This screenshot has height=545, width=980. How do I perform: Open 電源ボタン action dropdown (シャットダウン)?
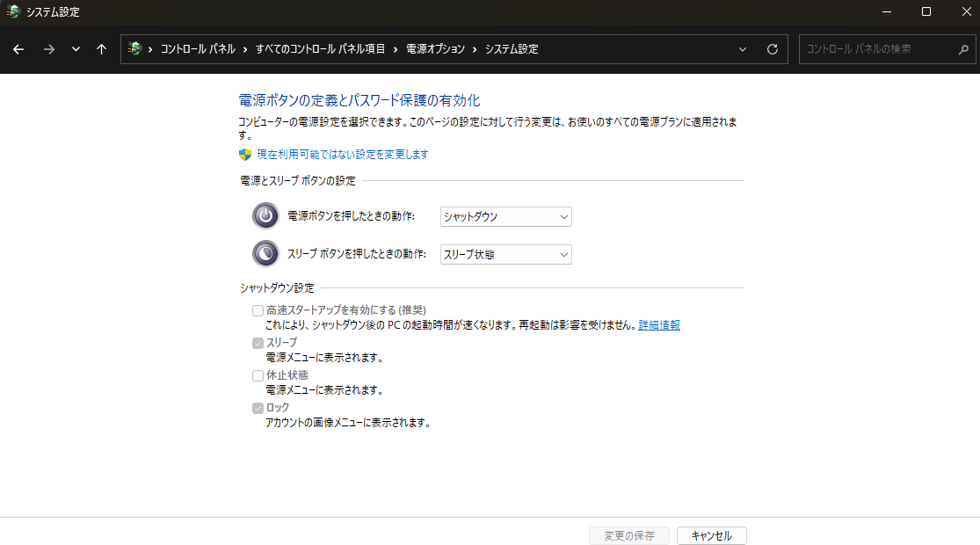(505, 216)
